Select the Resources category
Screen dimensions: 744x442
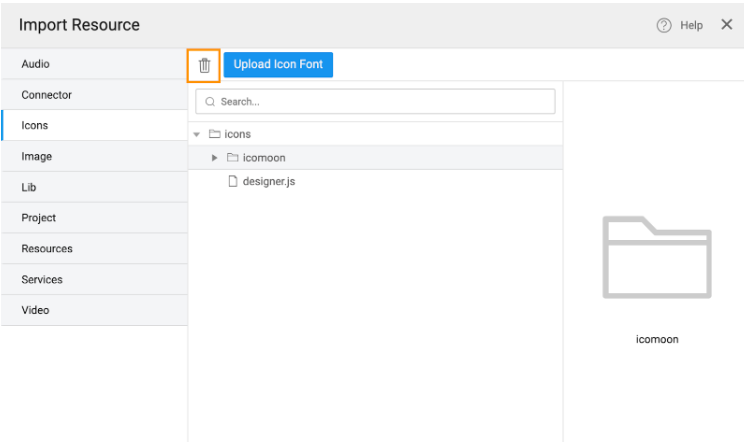94,249
